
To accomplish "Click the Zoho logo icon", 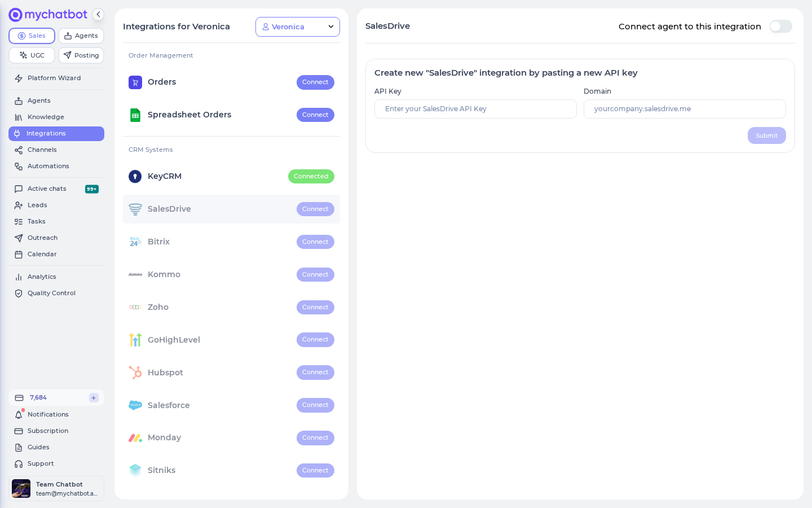I will click(135, 308).
